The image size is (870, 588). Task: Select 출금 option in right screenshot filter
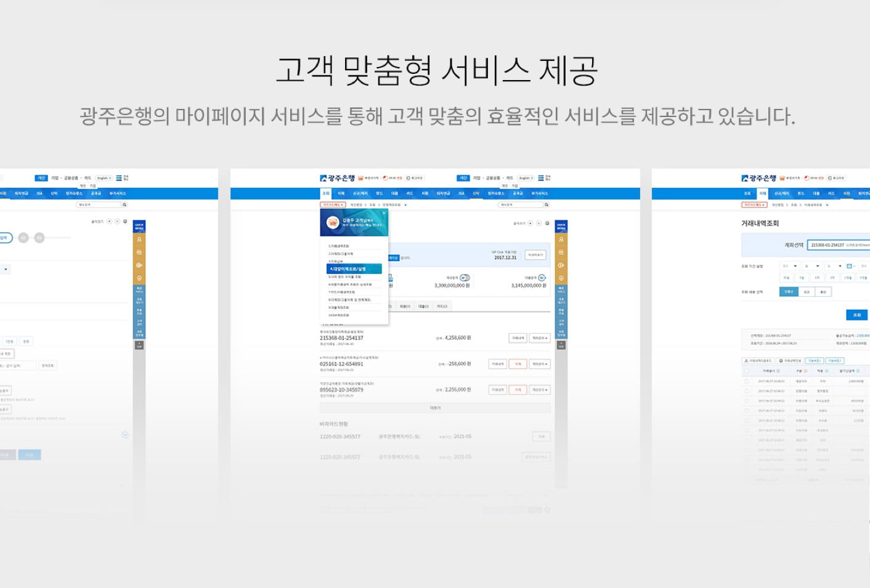tap(823, 292)
